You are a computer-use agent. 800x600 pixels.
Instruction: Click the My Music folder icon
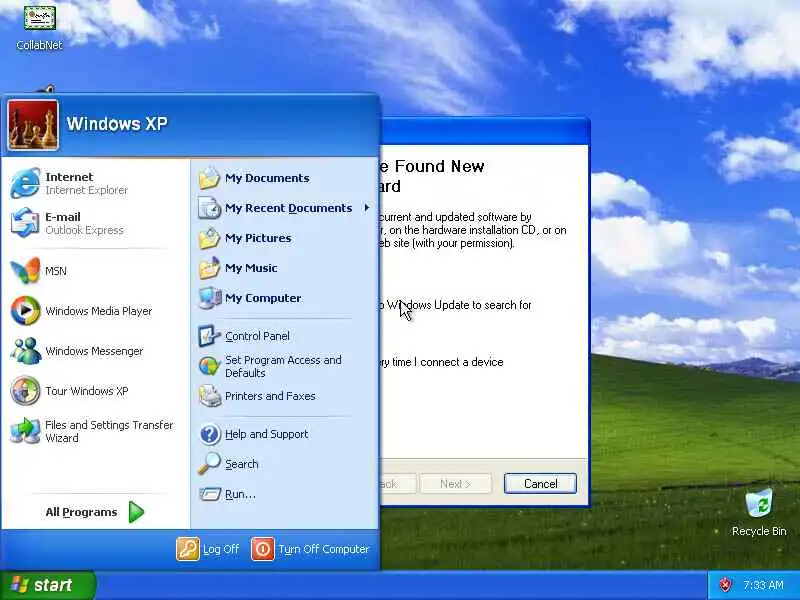coord(209,268)
